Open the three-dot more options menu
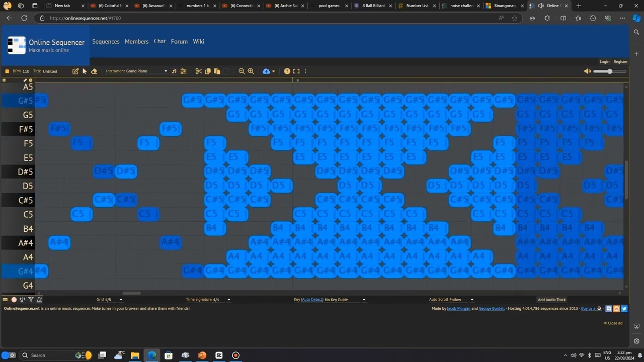 tap(305, 71)
